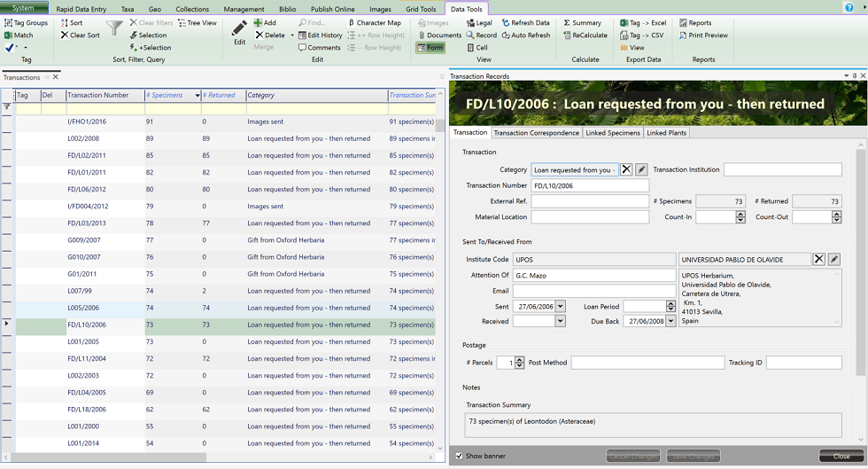Open Tag Groups tool
868x469 pixels.
point(26,23)
